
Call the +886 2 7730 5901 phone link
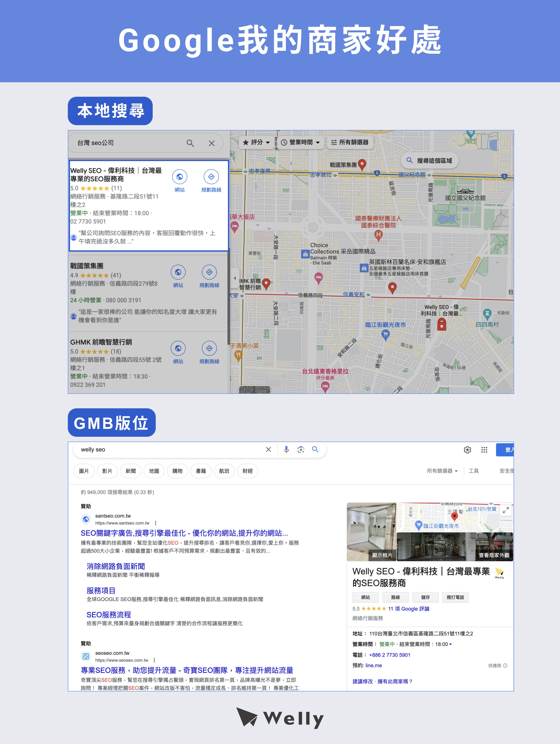[390, 655]
